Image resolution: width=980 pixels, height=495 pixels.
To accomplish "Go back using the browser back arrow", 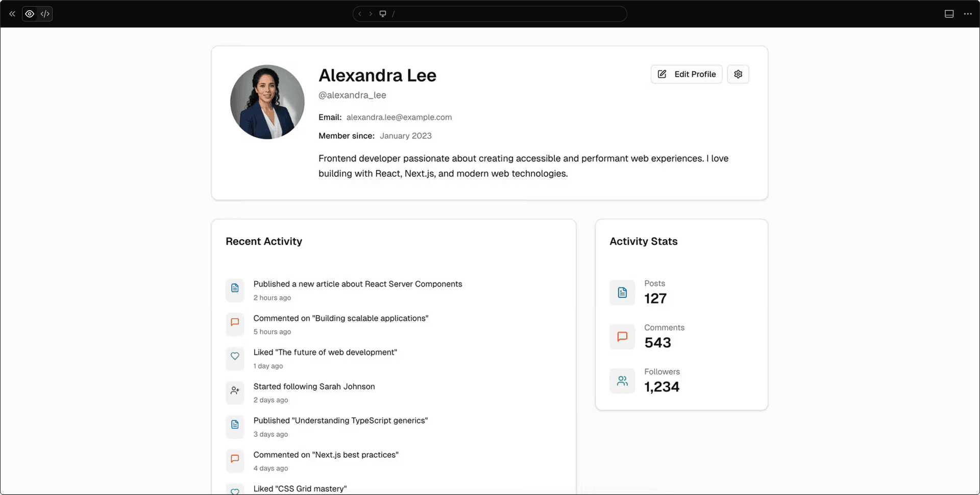I will [x=360, y=14].
